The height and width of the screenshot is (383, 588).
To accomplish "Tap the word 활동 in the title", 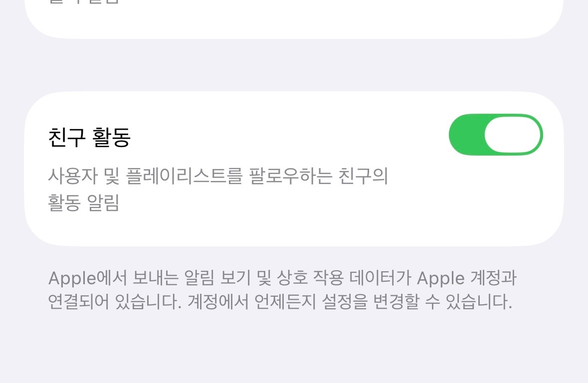I will click(x=111, y=137).
